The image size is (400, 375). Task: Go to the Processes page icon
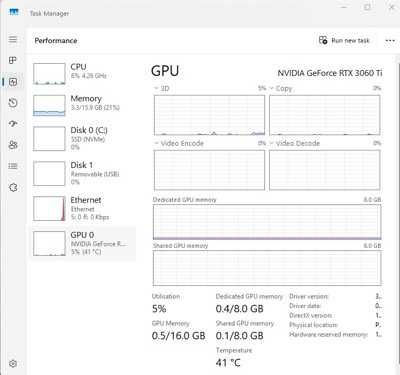click(x=13, y=60)
